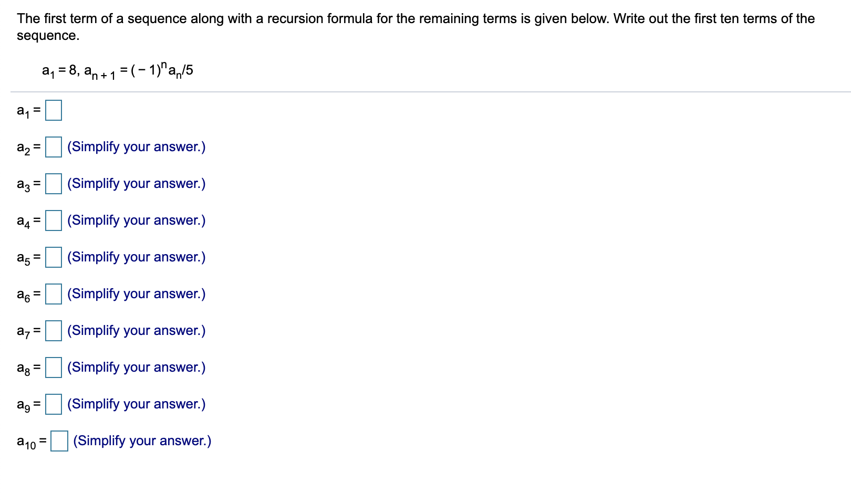Image resolution: width=851 pixels, height=504 pixels.
Task: Click the a1 answer box
Action: (x=53, y=110)
